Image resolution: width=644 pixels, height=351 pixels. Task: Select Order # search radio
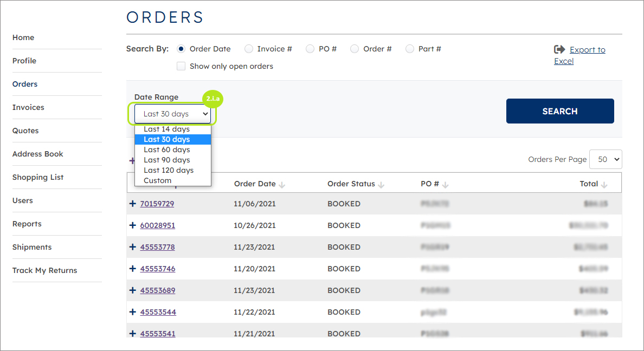(x=355, y=49)
